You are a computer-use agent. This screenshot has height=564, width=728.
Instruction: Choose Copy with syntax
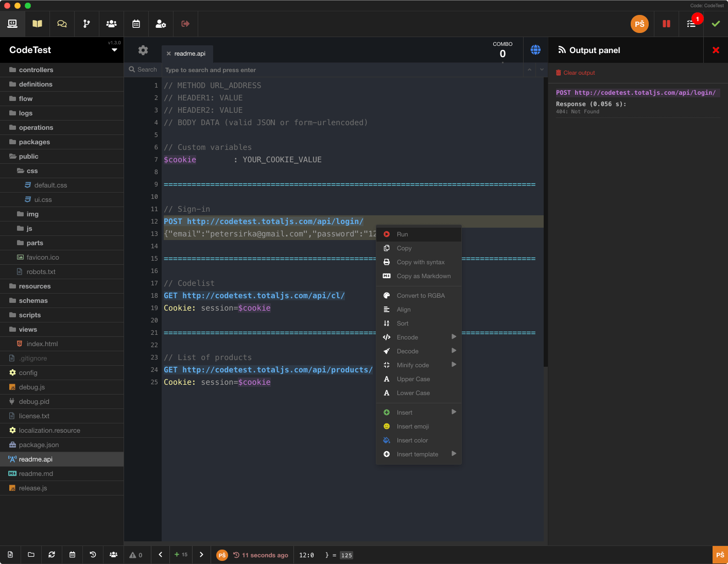click(419, 262)
